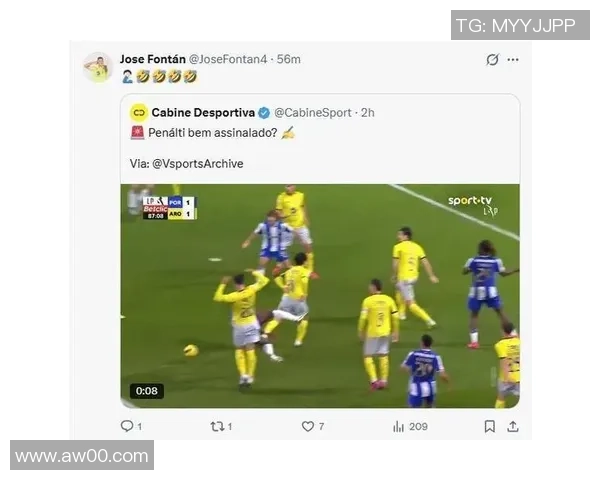View post analytics showing 209 views
Screen dimensions: 600x480
coord(399,426)
